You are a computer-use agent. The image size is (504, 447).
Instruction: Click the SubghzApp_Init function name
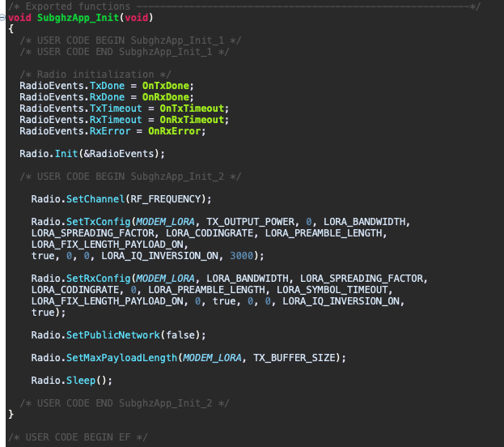point(71,18)
